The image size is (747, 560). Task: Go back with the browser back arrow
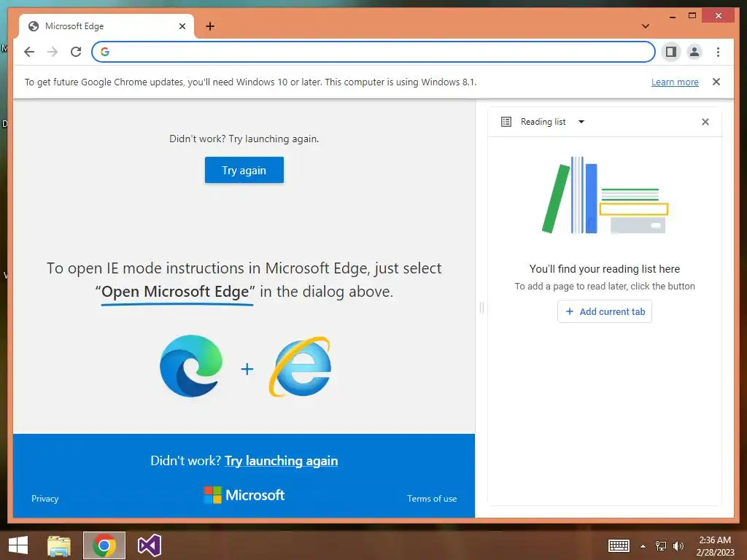[x=29, y=52]
